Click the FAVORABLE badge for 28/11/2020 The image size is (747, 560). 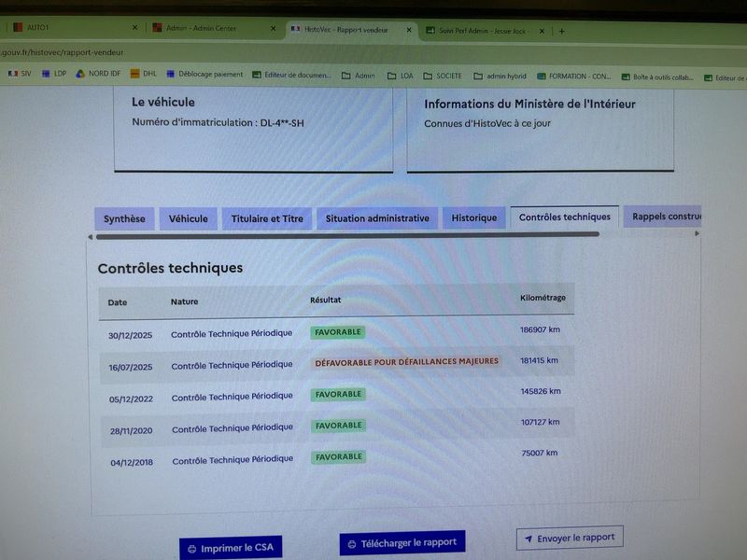(x=339, y=426)
